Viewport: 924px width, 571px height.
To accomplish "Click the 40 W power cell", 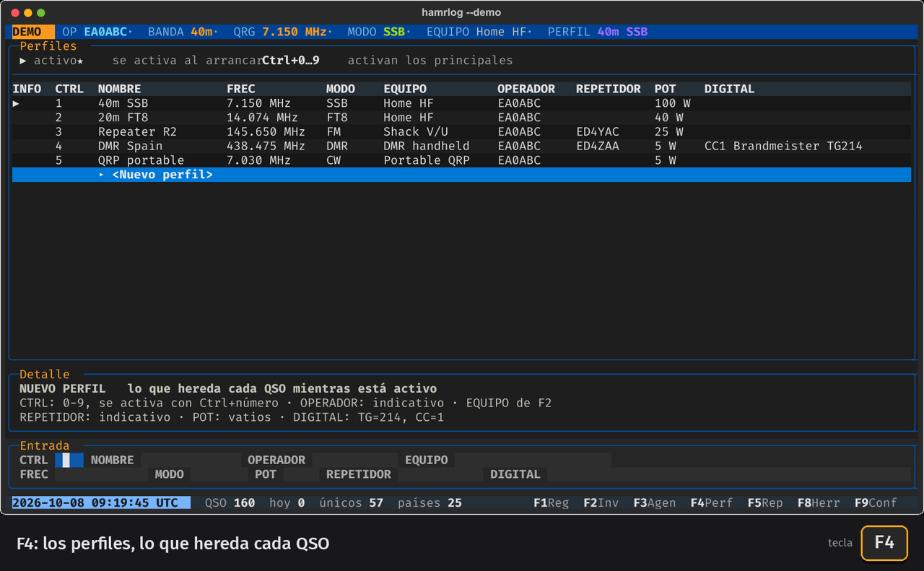I will tap(669, 117).
